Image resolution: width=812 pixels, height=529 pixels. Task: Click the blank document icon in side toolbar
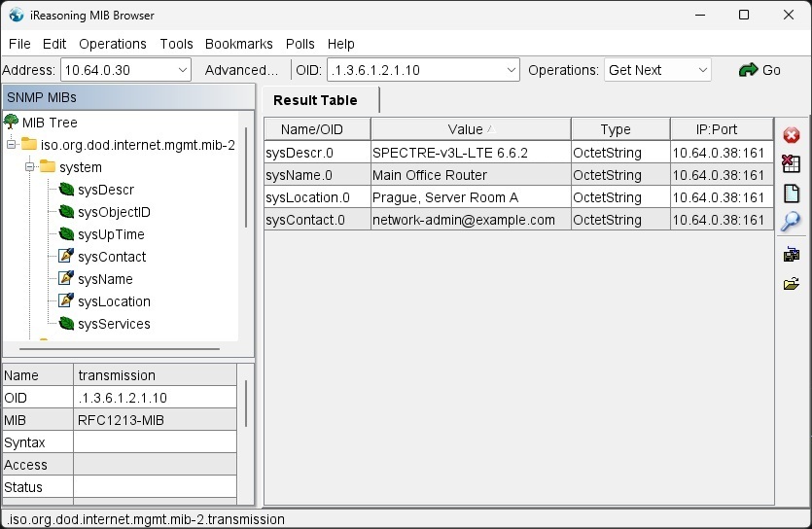(x=792, y=194)
